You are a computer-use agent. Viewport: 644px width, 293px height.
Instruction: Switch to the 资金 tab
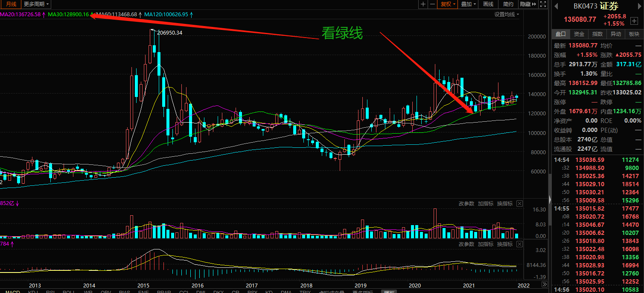pyautogui.click(x=579, y=34)
